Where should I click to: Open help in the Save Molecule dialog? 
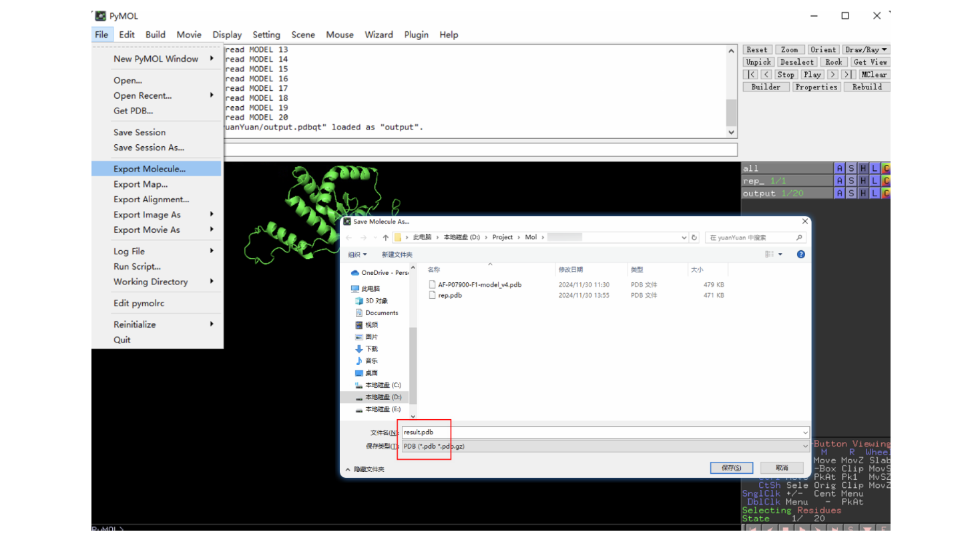coord(800,254)
